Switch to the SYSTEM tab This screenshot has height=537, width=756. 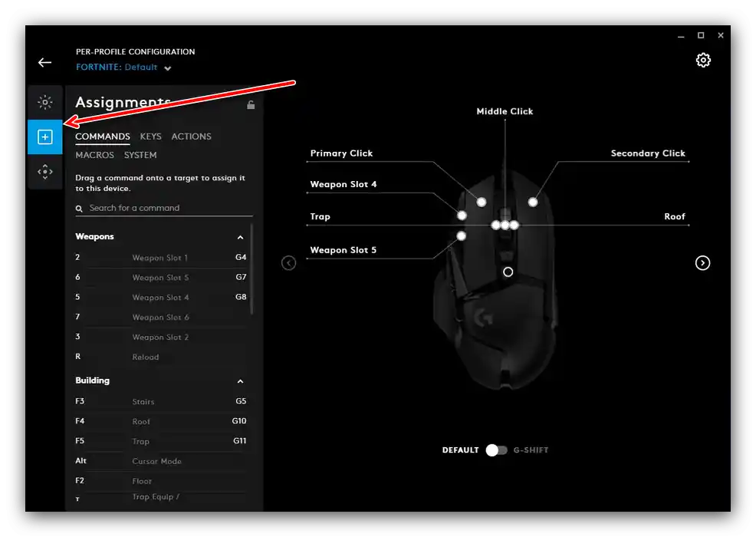(140, 156)
